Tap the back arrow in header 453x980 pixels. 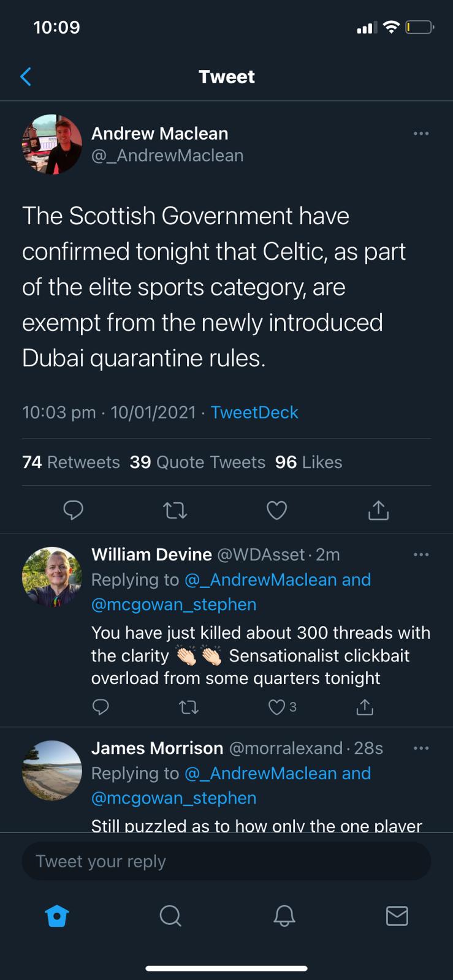pyautogui.click(x=26, y=77)
